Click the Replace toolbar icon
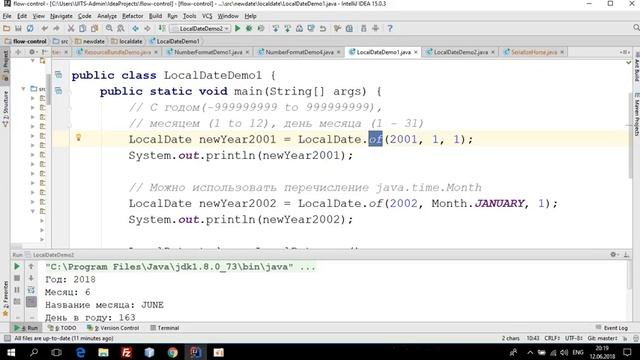 pos(121,29)
